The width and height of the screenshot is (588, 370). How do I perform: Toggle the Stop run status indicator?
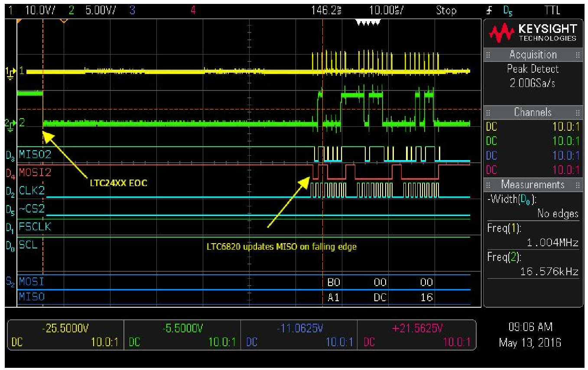[x=446, y=10]
